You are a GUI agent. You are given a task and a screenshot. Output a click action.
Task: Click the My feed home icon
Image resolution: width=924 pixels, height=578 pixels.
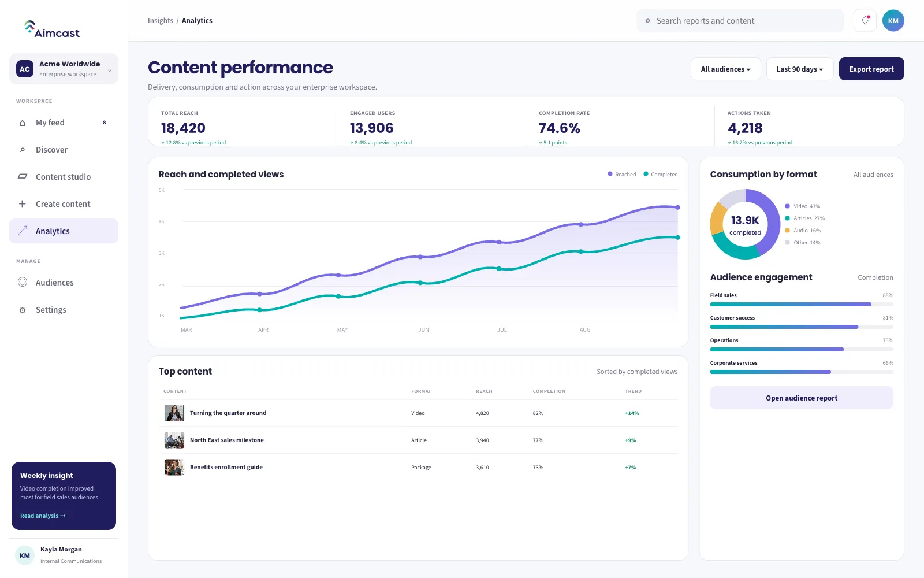tap(23, 123)
